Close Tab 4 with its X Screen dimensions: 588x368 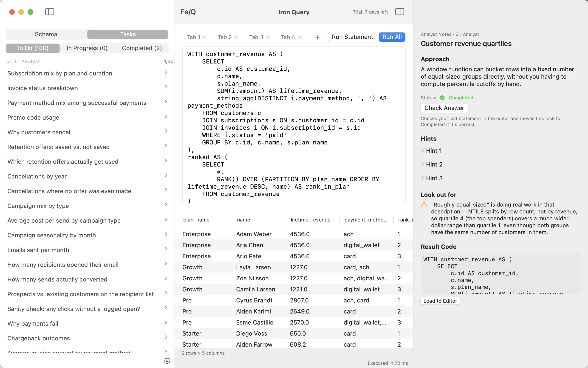click(x=299, y=37)
